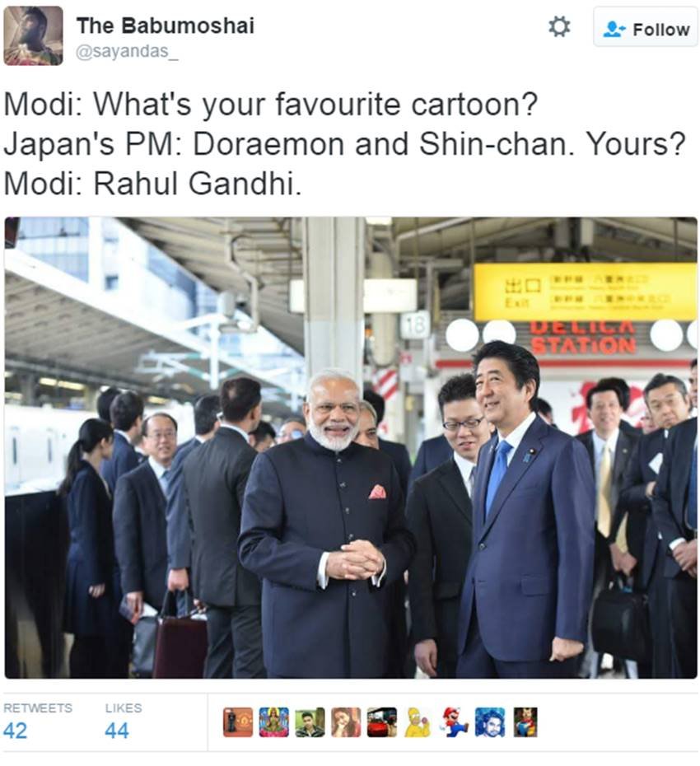Click the LIKES label

tap(124, 708)
